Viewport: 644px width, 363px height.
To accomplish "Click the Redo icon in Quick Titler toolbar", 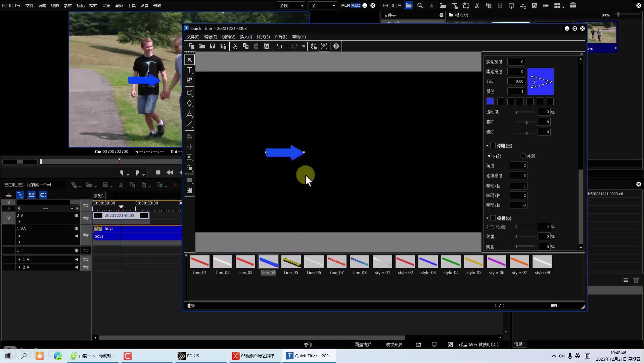I will click(295, 46).
